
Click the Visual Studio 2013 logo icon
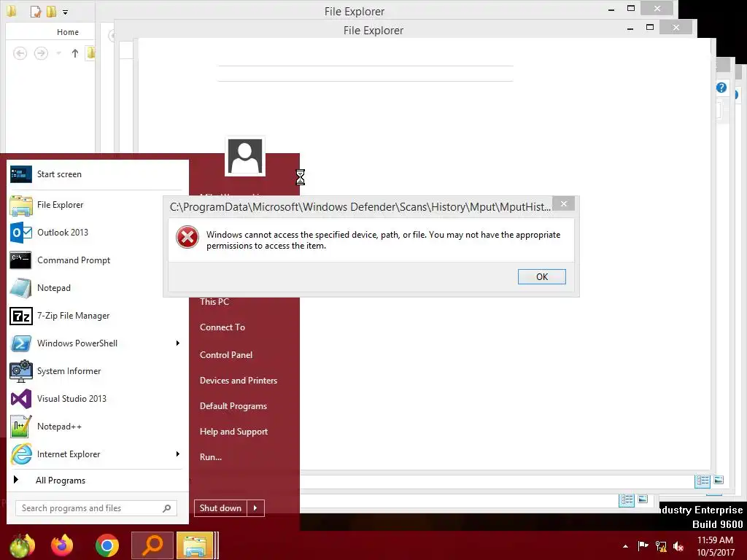coord(21,399)
